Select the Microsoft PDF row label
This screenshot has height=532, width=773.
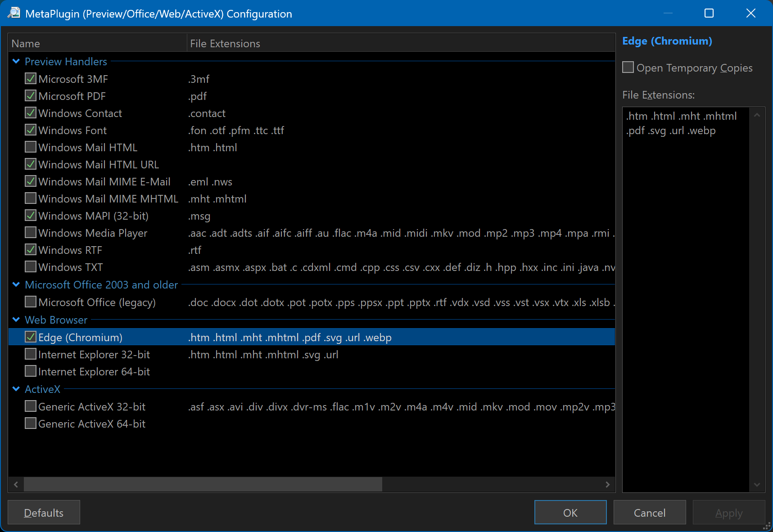tap(72, 96)
